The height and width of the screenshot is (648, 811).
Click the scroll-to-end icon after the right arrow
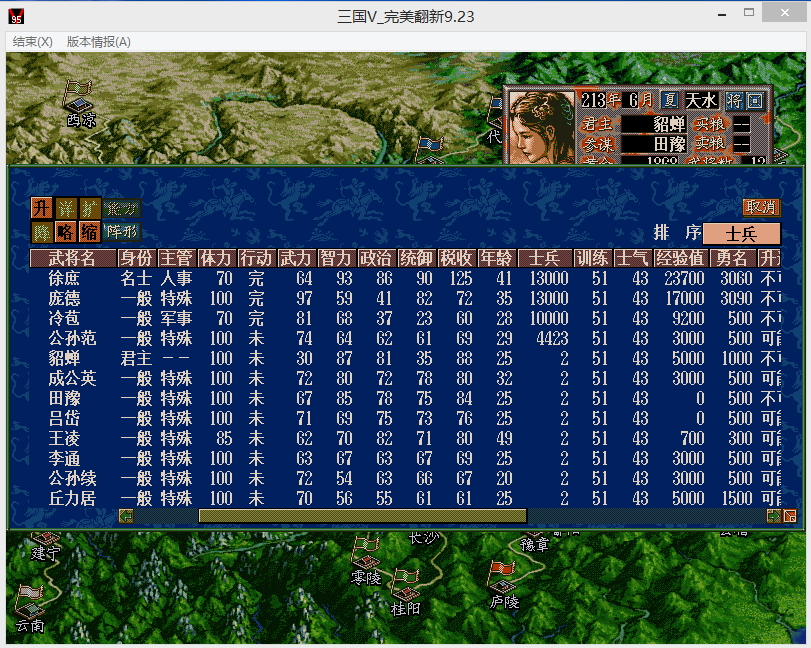pos(790,516)
